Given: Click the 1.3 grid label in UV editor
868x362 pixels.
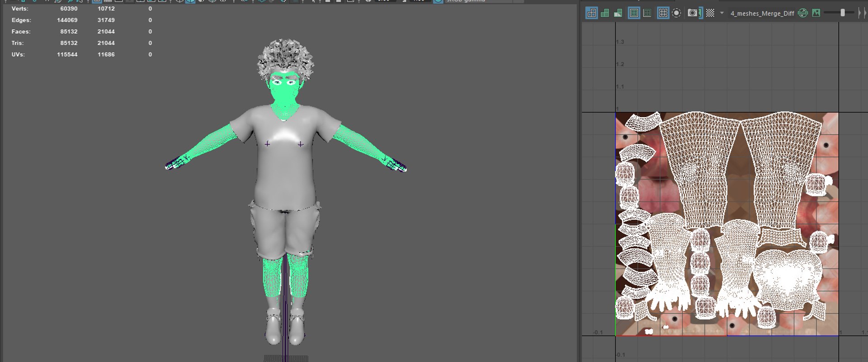Looking at the screenshot, I should [620, 42].
